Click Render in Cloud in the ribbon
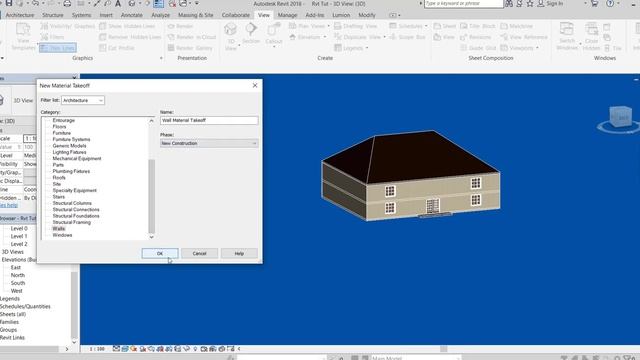 tap(191, 37)
